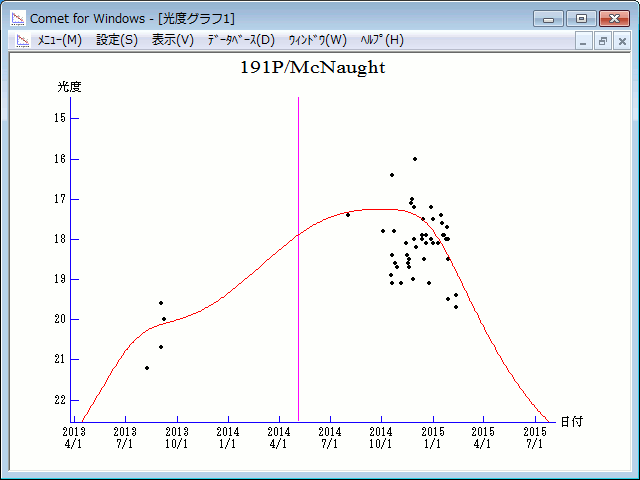Maximize the Comet for Windows application
Screen dimensions: 640x480
click(x=579, y=18)
